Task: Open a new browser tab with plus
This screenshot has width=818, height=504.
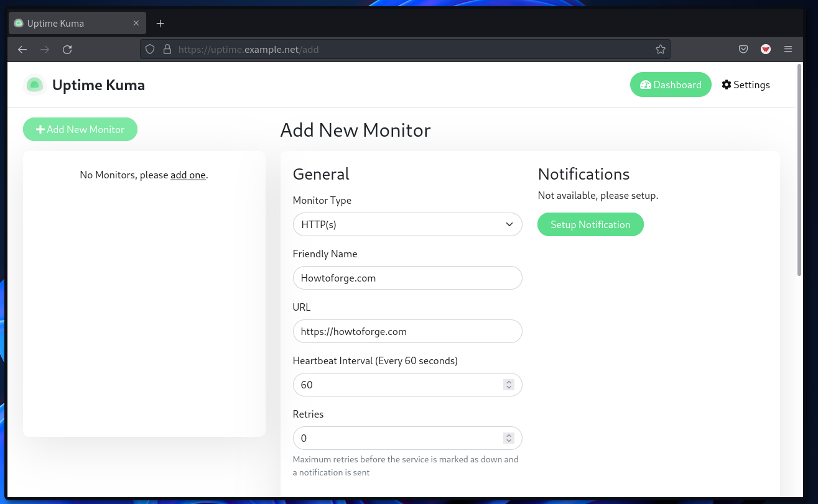Action: coord(160,23)
